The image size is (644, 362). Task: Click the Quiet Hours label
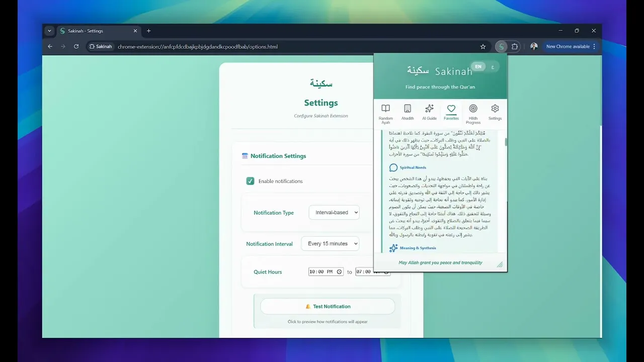click(268, 272)
